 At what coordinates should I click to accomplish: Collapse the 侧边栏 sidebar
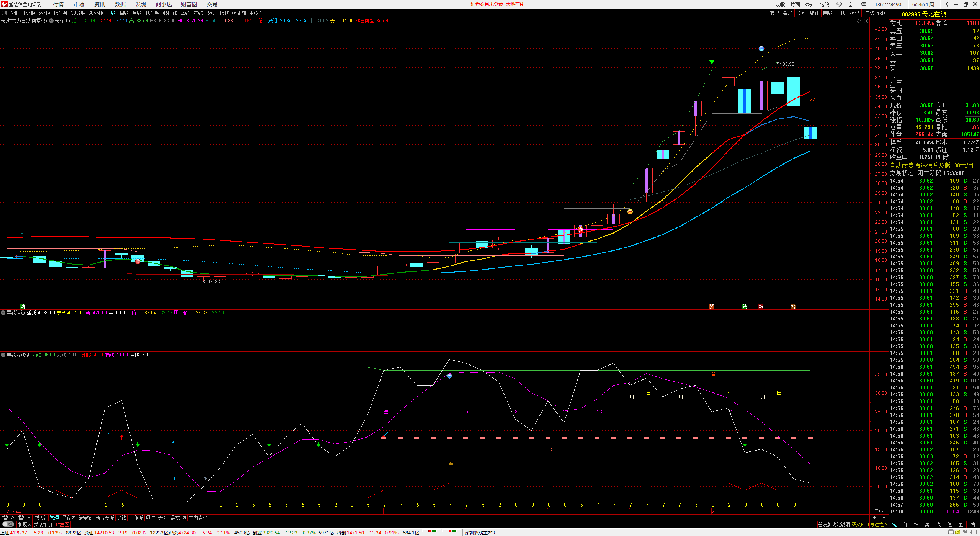(x=879, y=525)
